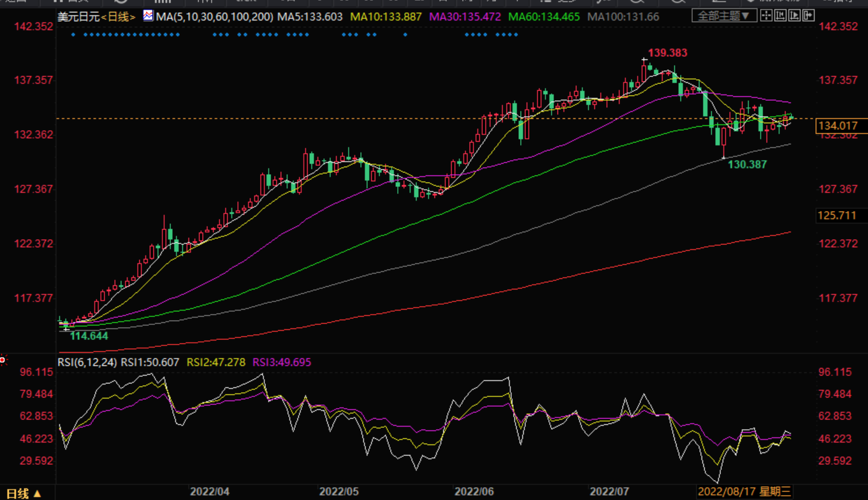Click the jump-to-latest arrow icon
The image size is (868, 500).
[x=808, y=16]
